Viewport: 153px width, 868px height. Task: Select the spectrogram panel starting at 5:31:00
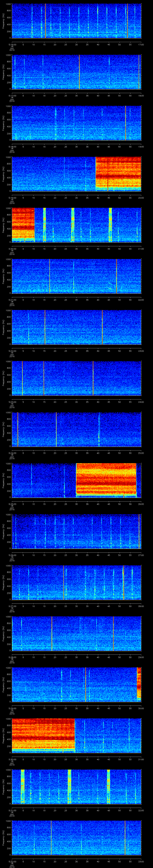click(77, 786)
